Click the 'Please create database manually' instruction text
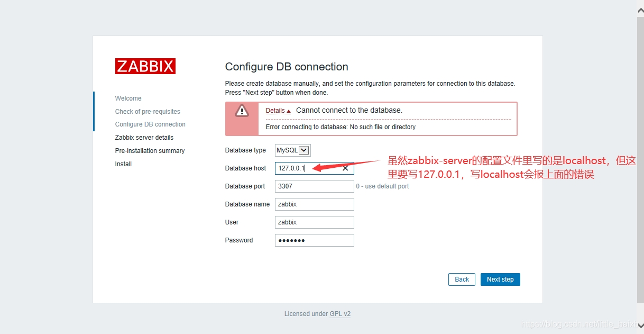 click(370, 88)
